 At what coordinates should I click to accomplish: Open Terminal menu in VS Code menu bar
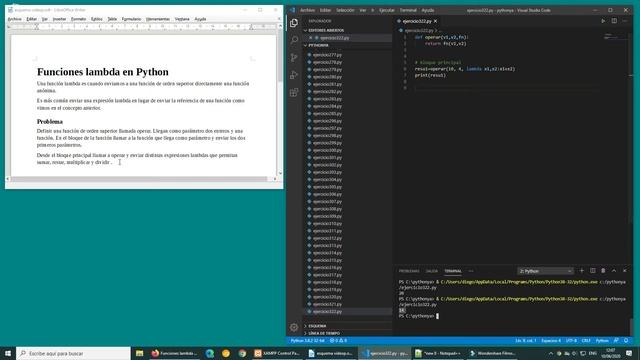pyautogui.click(x=408, y=10)
